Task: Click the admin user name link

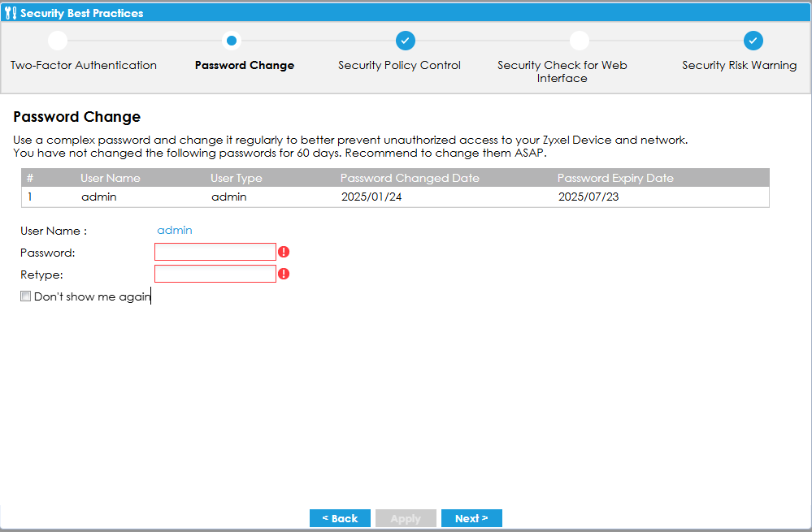Action: point(175,231)
